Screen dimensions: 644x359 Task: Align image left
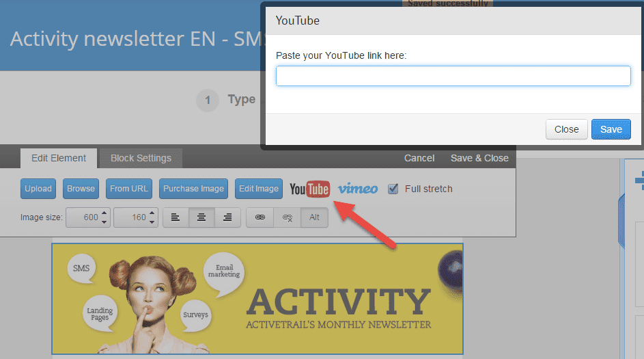176,217
